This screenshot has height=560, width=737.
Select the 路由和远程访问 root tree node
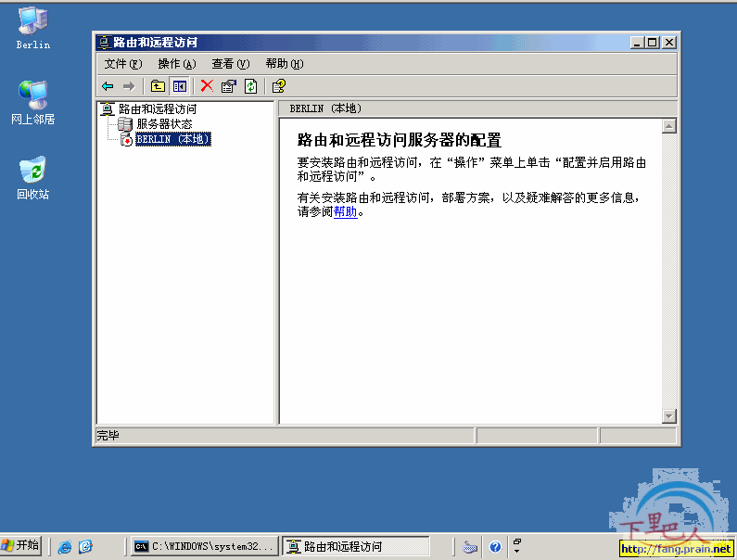click(157, 108)
